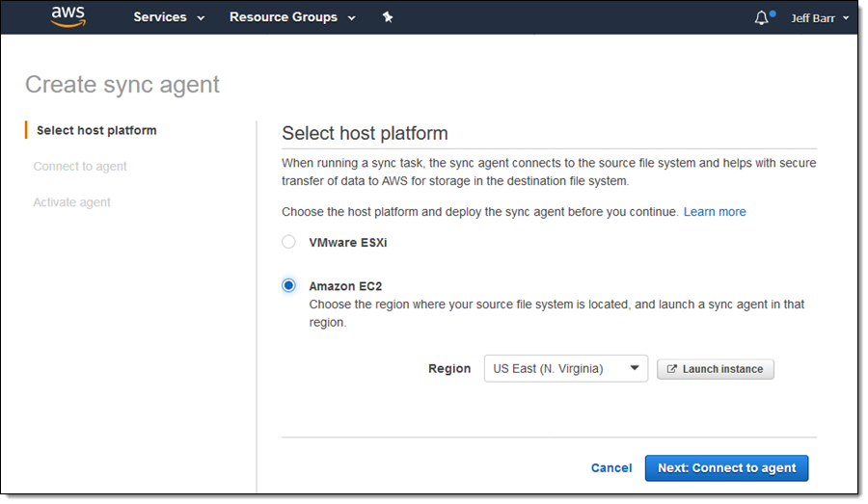Open the Resource Groups menu
The width and height of the screenshot is (868, 504).
click(284, 17)
